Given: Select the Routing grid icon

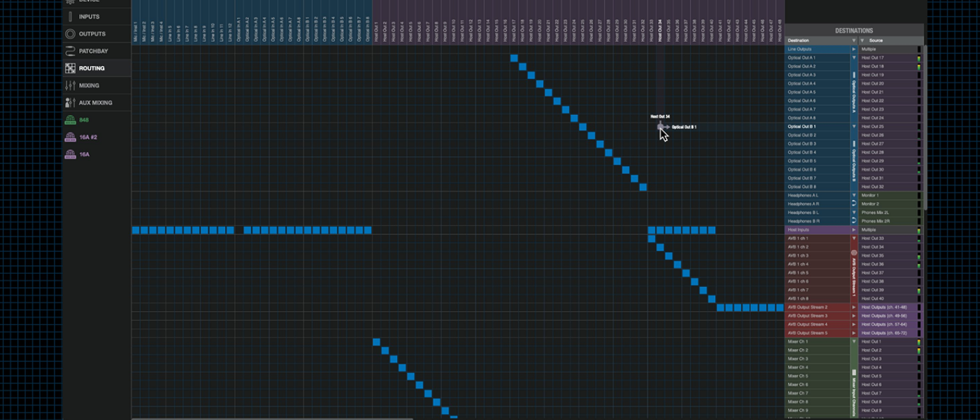Looking at the screenshot, I should (70, 68).
